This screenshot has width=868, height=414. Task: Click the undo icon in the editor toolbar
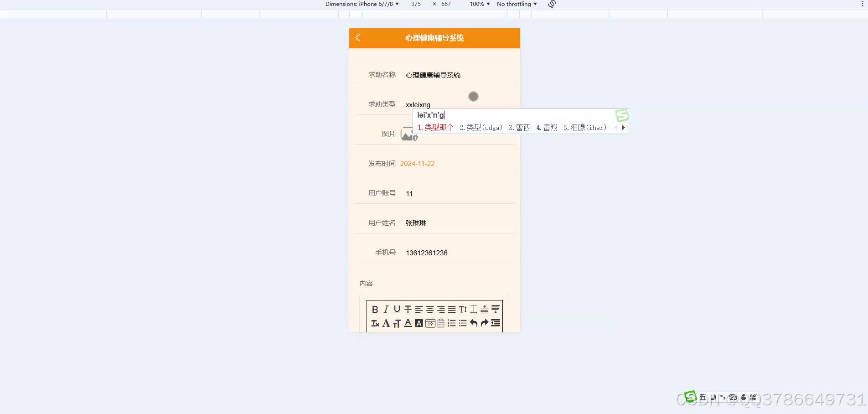[x=473, y=324]
